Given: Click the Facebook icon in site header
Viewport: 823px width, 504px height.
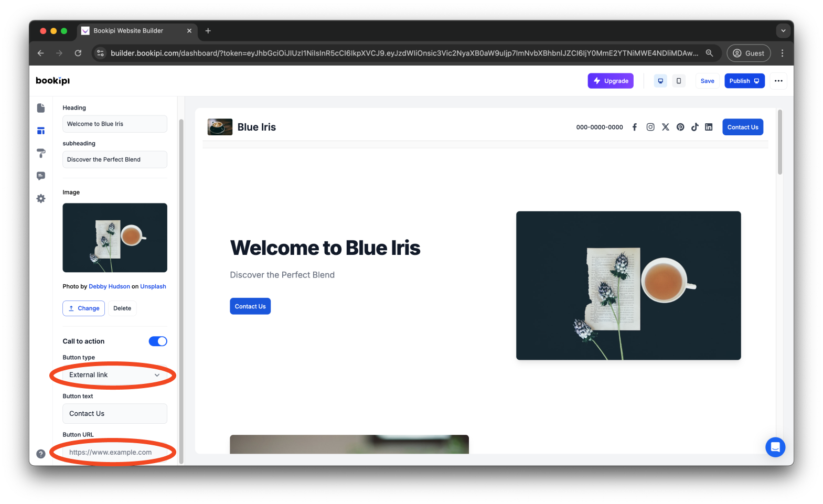Looking at the screenshot, I should (x=635, y=127).
